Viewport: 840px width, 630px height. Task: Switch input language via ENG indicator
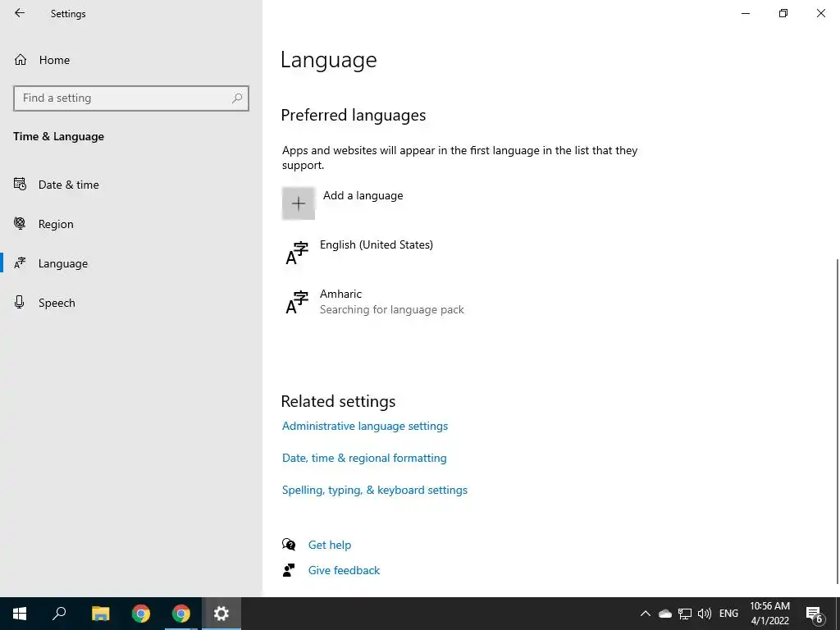pyautogui.click(x=728, y=614)
